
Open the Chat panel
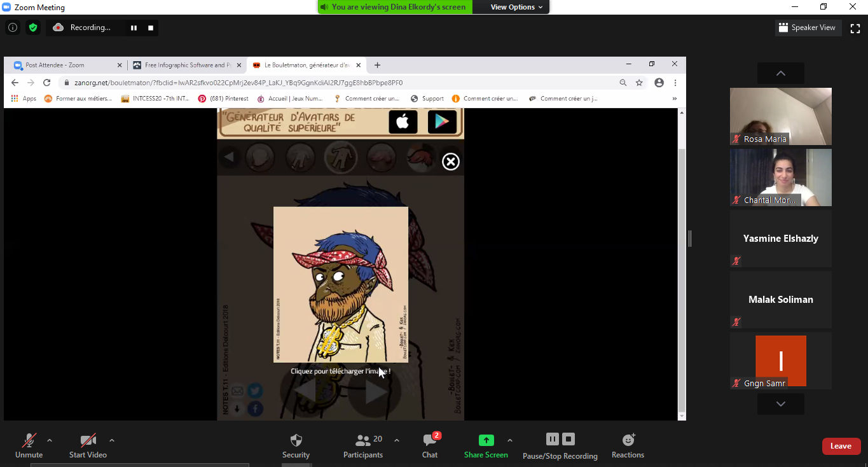pos(430,445)
